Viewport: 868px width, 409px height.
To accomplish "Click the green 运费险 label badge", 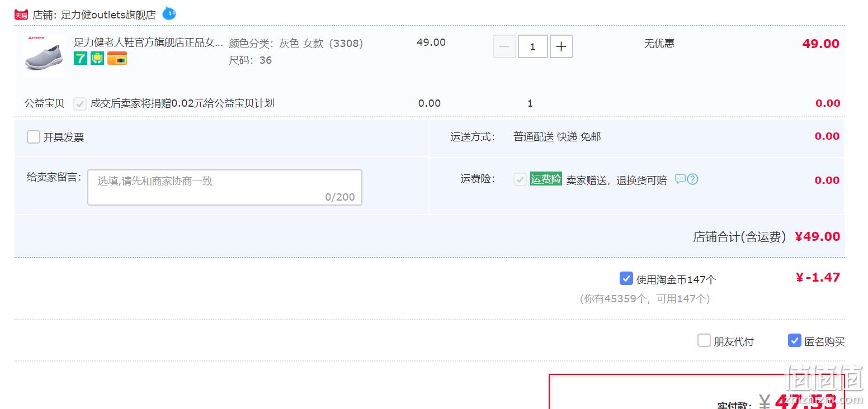I will [546, 179].
